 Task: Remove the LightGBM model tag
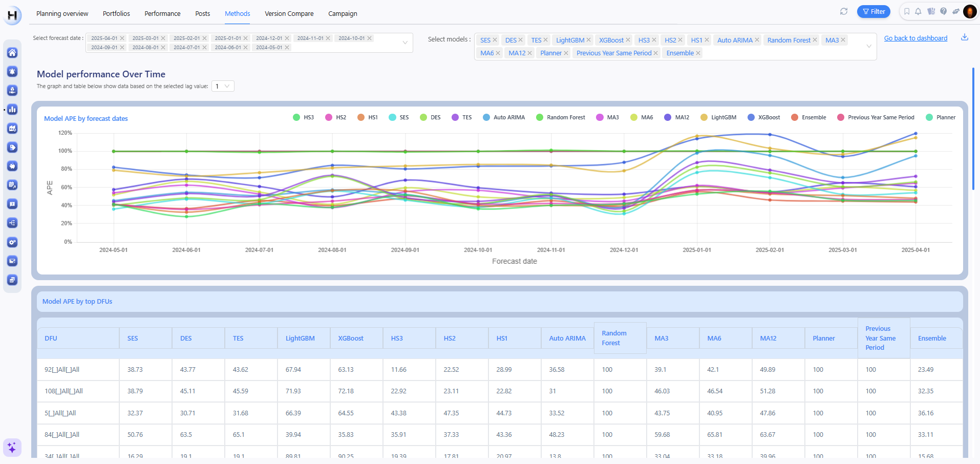coord(589,40)
